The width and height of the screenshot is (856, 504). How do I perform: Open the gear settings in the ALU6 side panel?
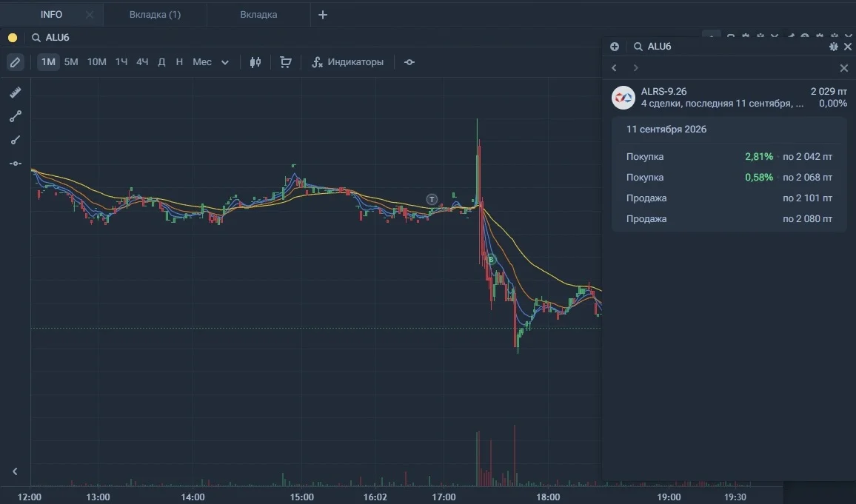pyautogui.click(x=834, y=47)
